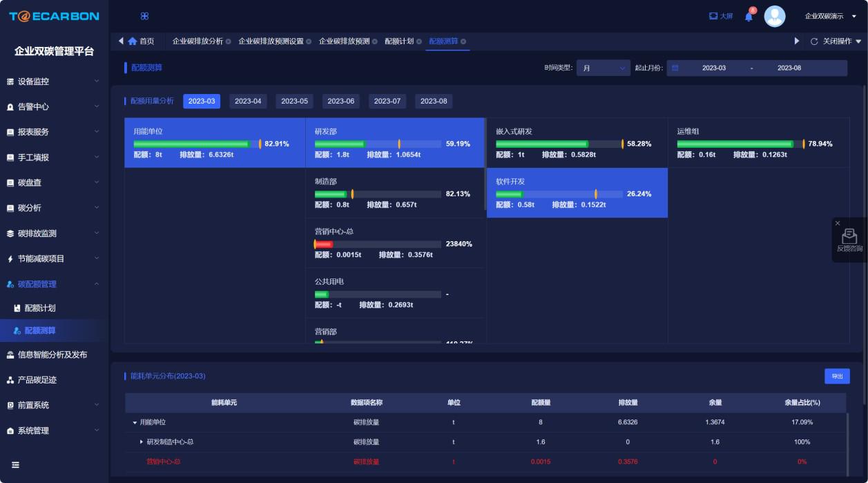This screenshot has width=868, height=483.
Task: Open the 大屏 big-screen view
Action: (721, 16)
